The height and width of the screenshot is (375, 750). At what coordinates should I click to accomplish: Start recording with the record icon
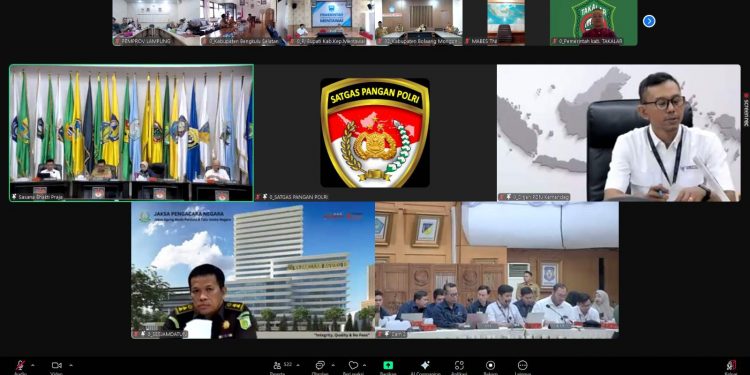490,365
